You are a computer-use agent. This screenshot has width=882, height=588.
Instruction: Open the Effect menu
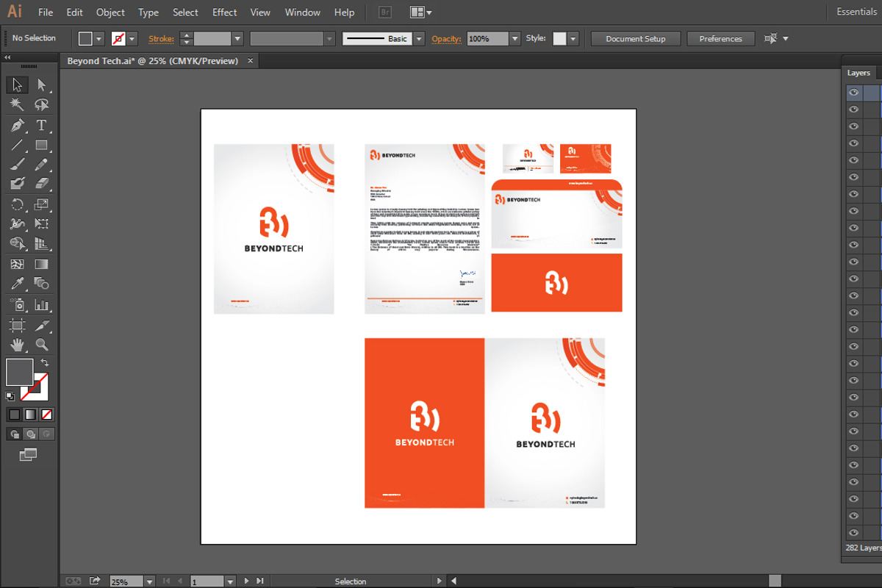click(224, 12)
